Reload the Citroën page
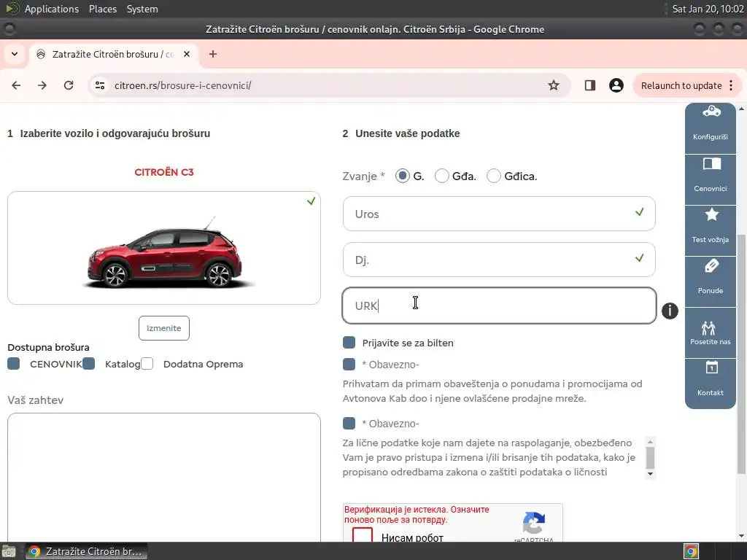This screenshot has width=747, height=560. [69, 85]
